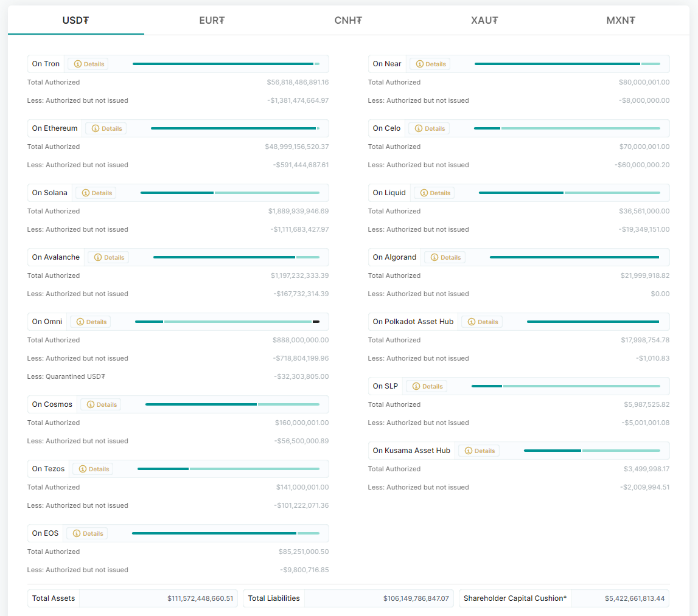698x616 pixels.
Task: Select the CNH₮ tab
Action: [348, 20]
